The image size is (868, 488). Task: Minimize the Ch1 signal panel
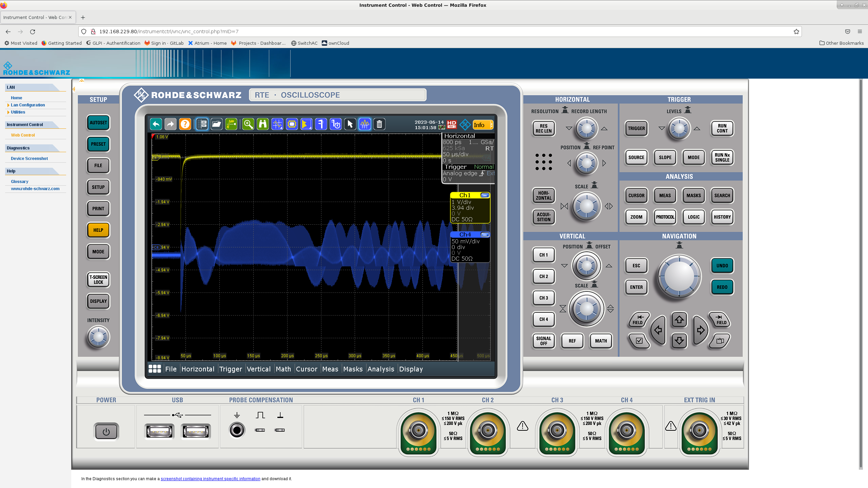point(485,195)
